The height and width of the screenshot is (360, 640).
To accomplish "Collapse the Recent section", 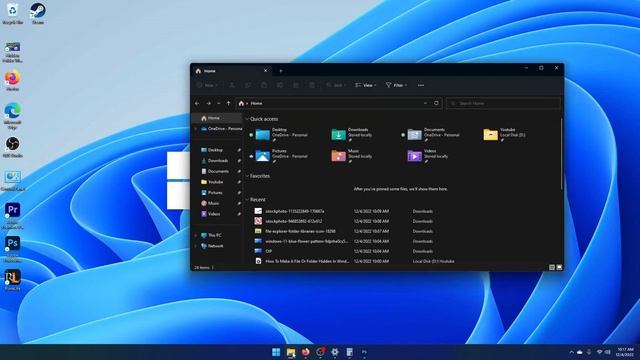I will point(247,200).
